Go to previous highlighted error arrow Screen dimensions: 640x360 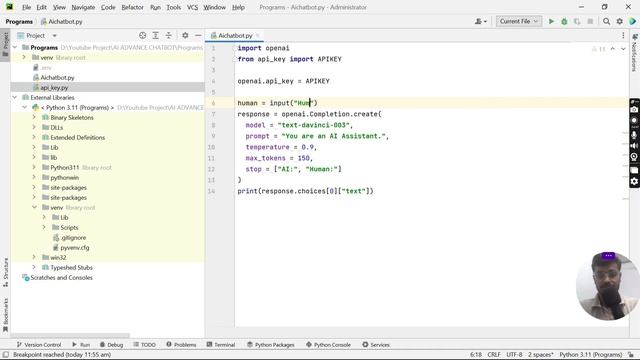click(613, 49)
